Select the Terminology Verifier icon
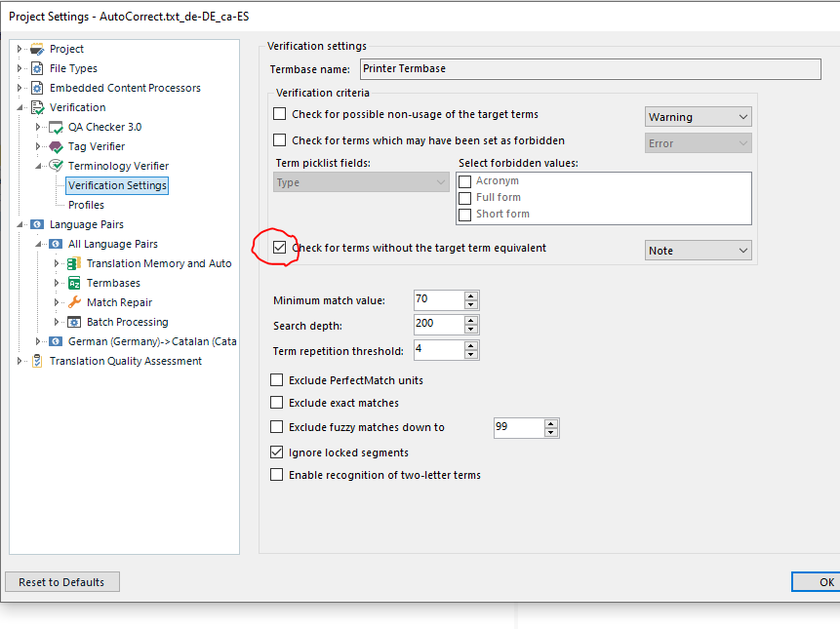Image resolution: width=840 pixels, height=629 pixels. (x=55, y=166)
